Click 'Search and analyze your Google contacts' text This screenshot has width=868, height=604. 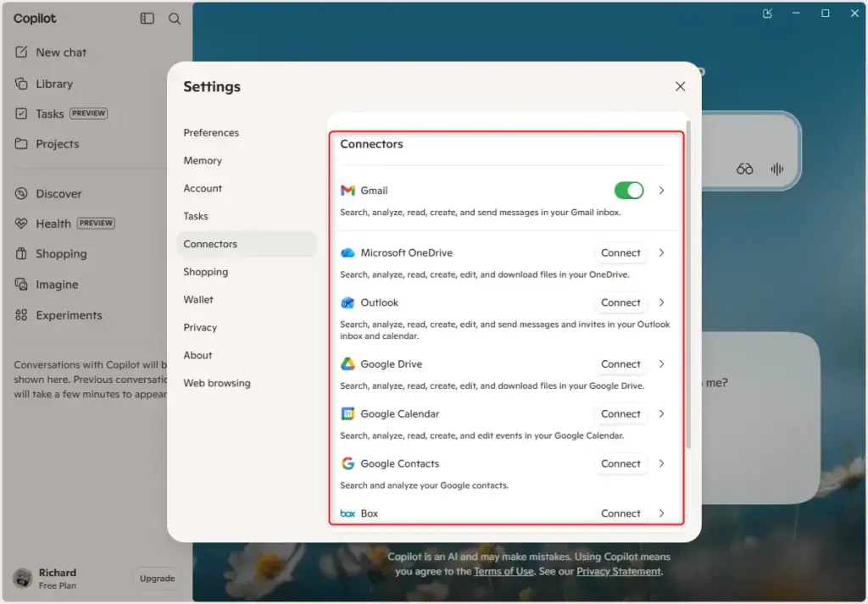pos(424,485)
